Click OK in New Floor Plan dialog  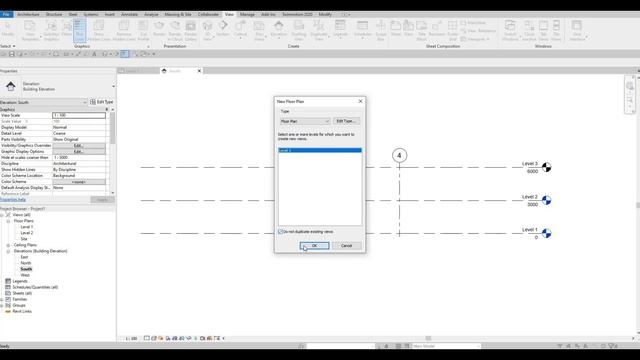[x=314, y=246]
